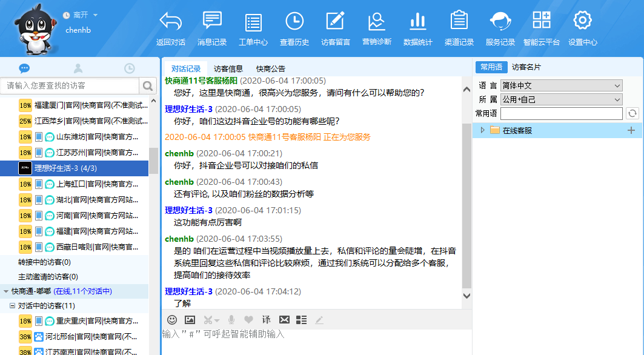The image size is (644, 355).
Task: Click plus icon on 在线客服 row
Action: pyautogui.click(x=631, y=130)
